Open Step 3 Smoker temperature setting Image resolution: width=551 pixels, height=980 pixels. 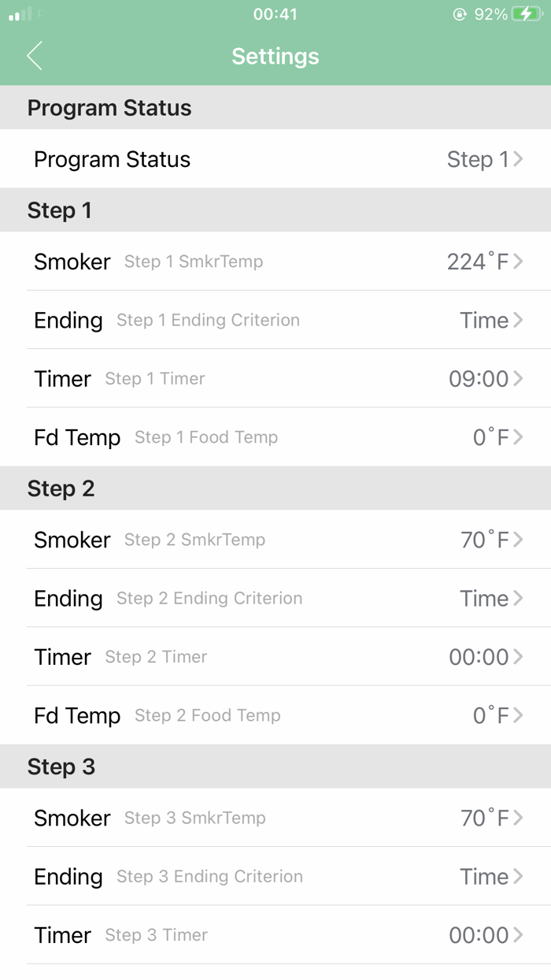pyautogui.click(x=275, y=818)
